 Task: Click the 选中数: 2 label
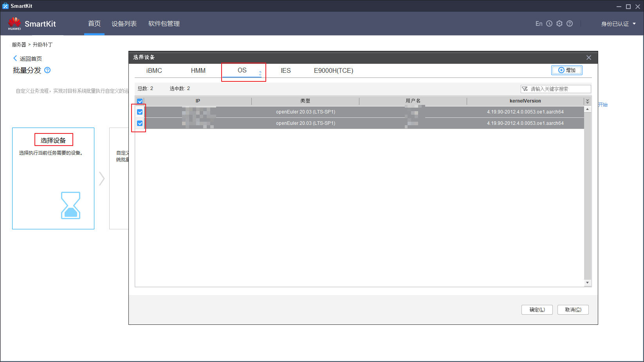180,88
